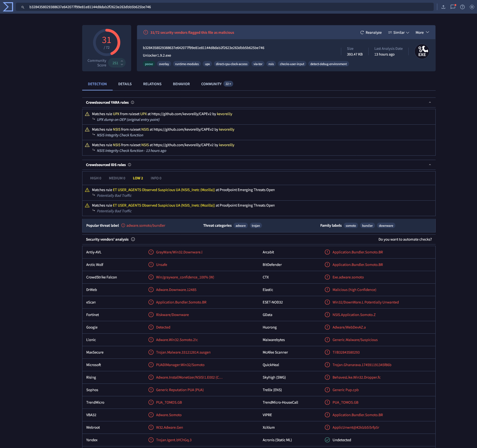
Task: Click alert icon beside Malicious (high Confidence)
Action: point(327,290)
